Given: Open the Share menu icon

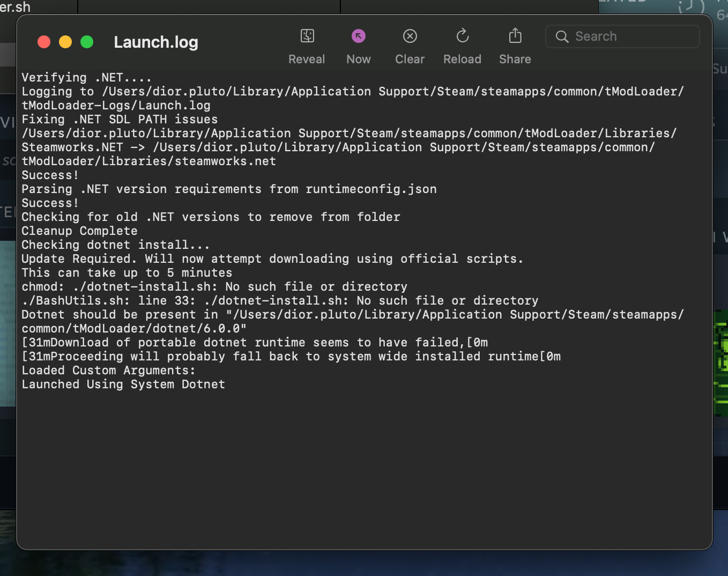Looking at the screenshot, I should click(515, 36).
